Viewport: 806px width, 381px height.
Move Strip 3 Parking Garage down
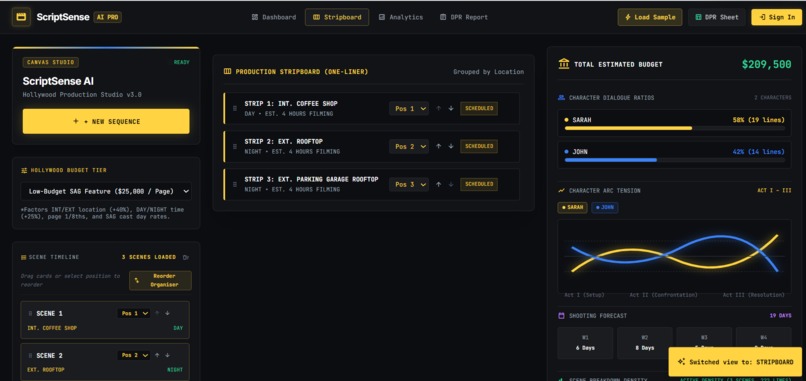point(451,184)
